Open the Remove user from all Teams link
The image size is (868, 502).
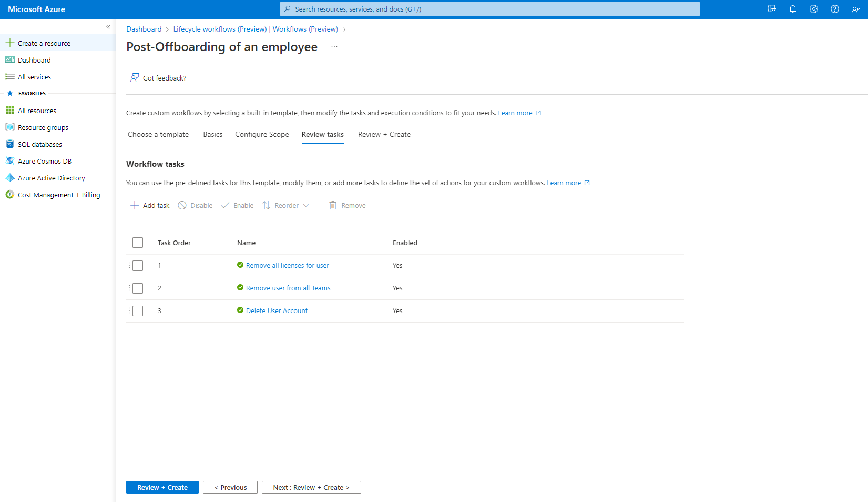288,288
